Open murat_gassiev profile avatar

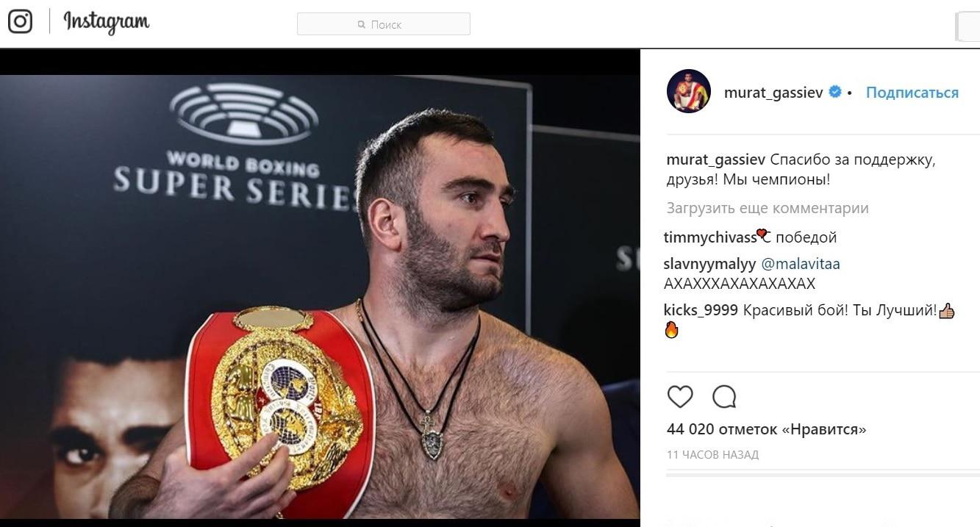pyautogui.click(x=688, y=91)
